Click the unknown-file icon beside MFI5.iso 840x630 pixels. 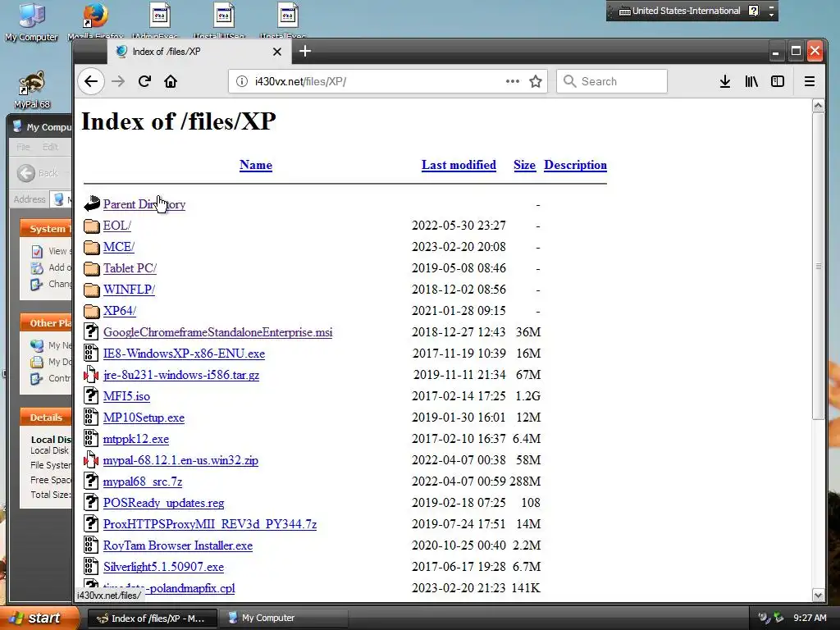[92, 396]
